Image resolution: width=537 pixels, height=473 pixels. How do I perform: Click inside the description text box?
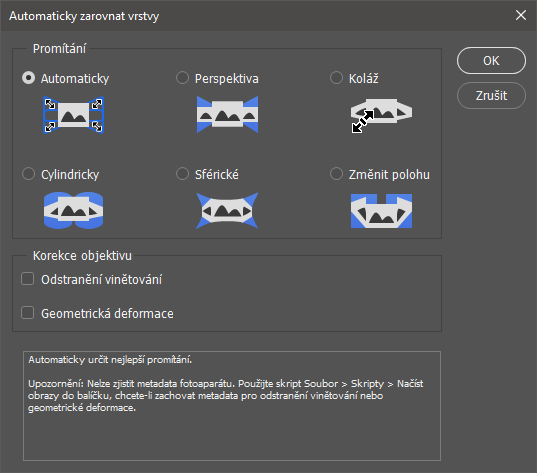pos(232,406)
